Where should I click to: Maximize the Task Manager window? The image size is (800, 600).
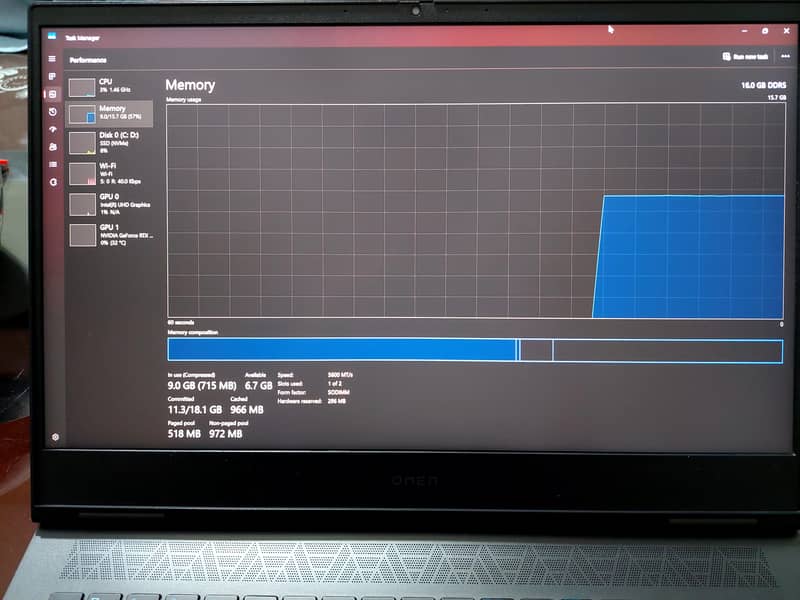(765, 31)
